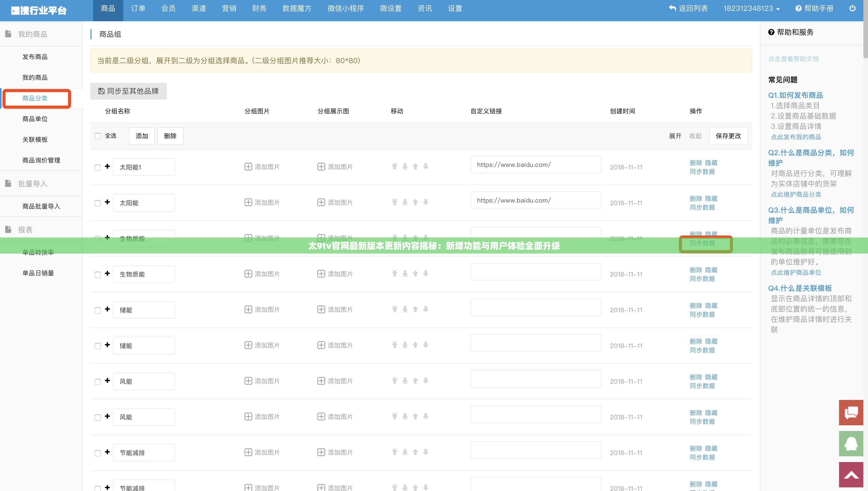
Task: Check the second 储能 row checkbox
Action: [x=98, y=346]
